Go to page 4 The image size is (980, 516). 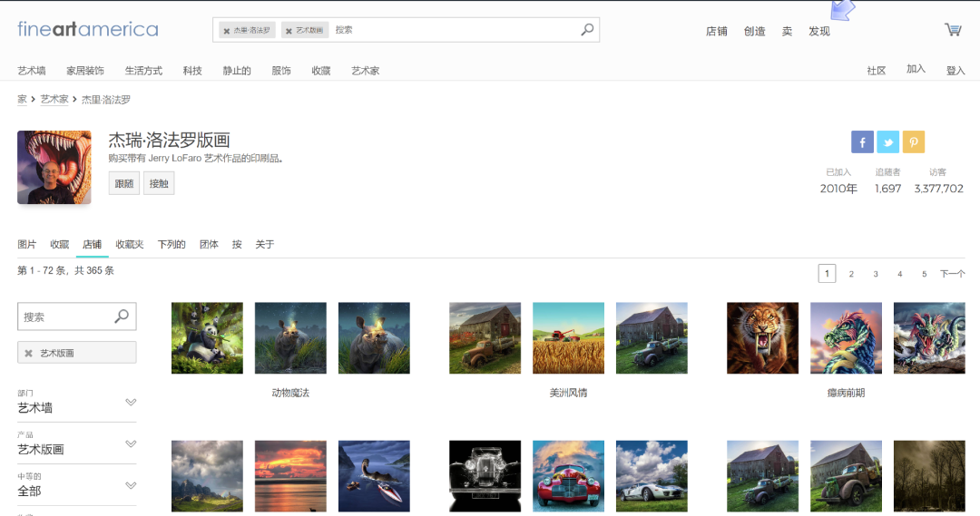click(x=900, y=274)
